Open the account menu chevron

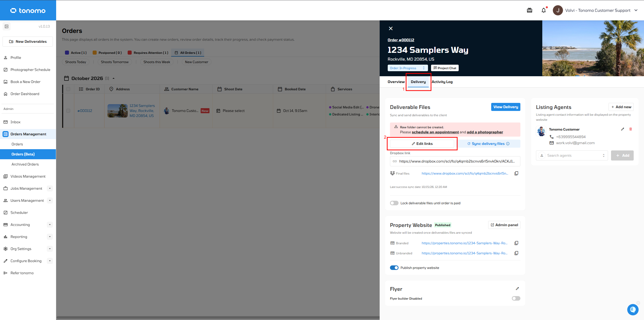pyautogui.click(x=636, y=10)
